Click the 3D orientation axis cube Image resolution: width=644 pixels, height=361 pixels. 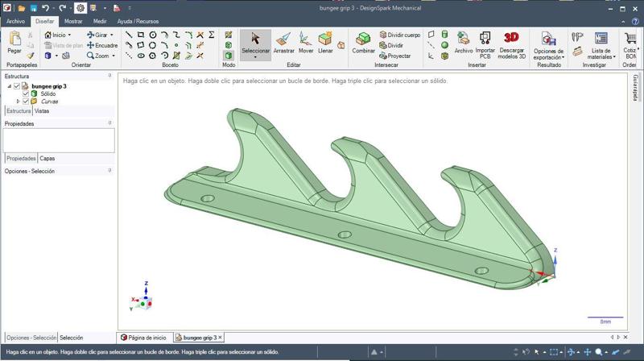(142, 301)
